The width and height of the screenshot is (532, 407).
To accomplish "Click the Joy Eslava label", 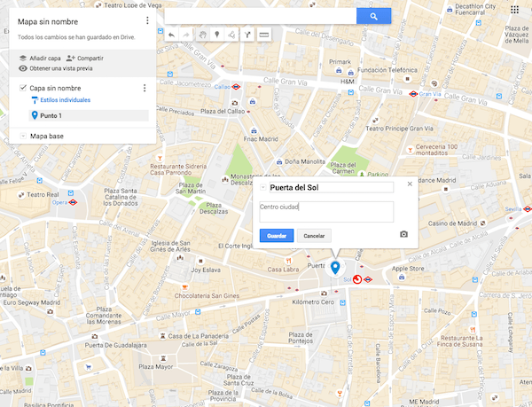I will (x=206, y=270).
